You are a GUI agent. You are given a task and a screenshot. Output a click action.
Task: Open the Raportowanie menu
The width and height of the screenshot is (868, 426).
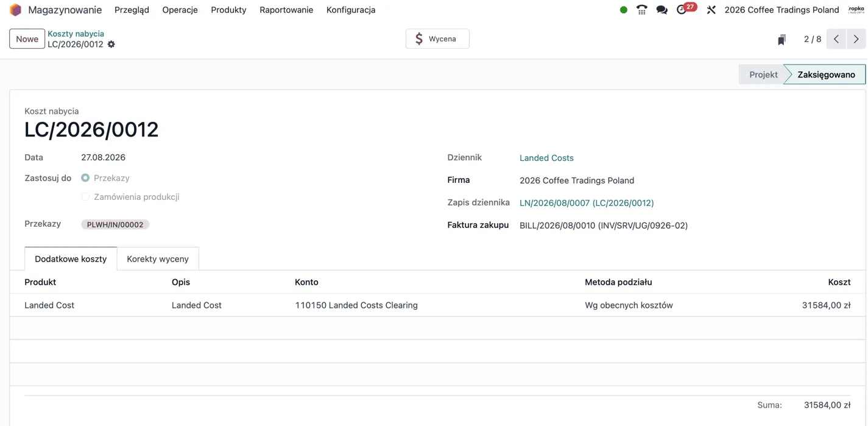(x=286, y=10)
